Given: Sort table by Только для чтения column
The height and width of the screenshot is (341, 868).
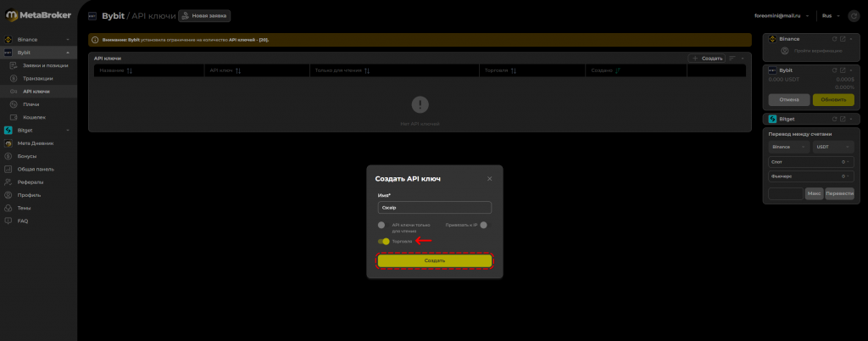Looking at the screenshot, I should tap(366, 71).
